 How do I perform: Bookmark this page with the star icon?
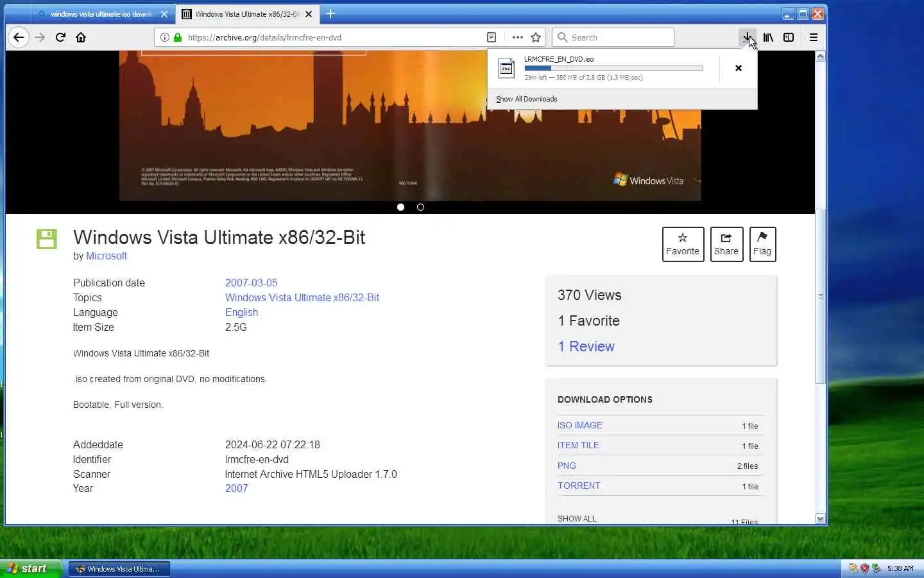(536, 37)
